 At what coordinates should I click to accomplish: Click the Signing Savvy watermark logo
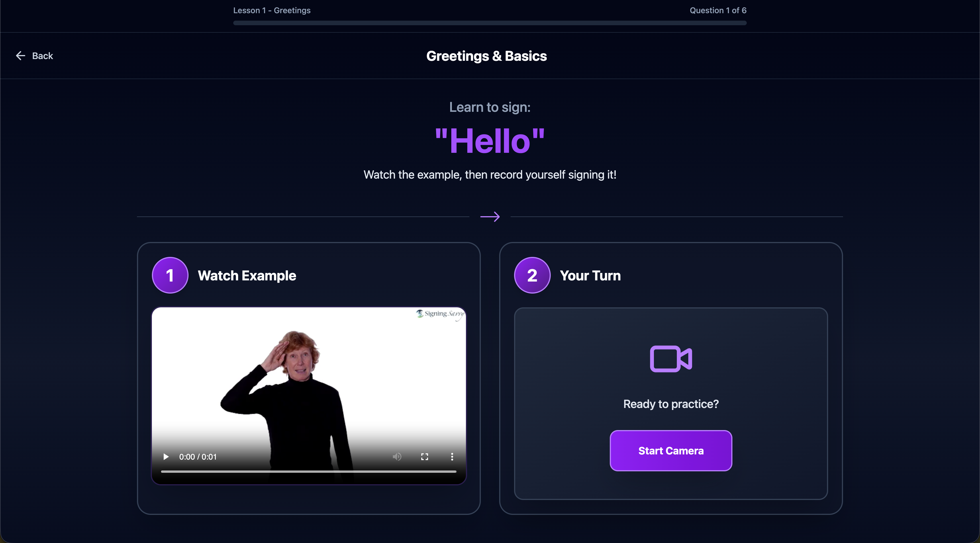click(440, 314)
